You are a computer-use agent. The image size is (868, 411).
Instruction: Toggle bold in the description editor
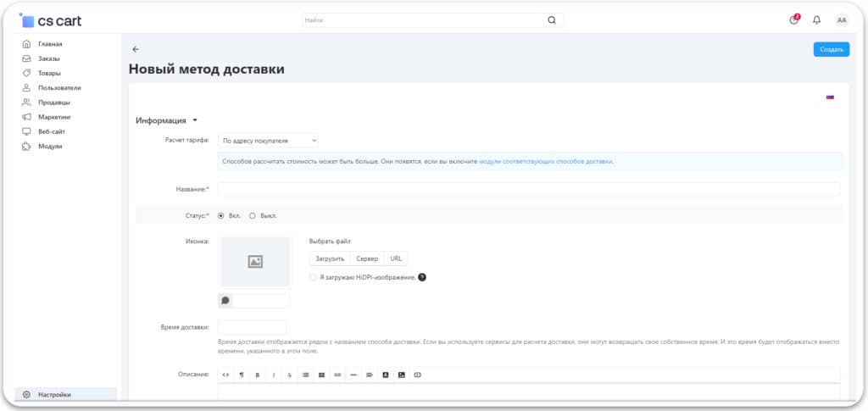257,375
